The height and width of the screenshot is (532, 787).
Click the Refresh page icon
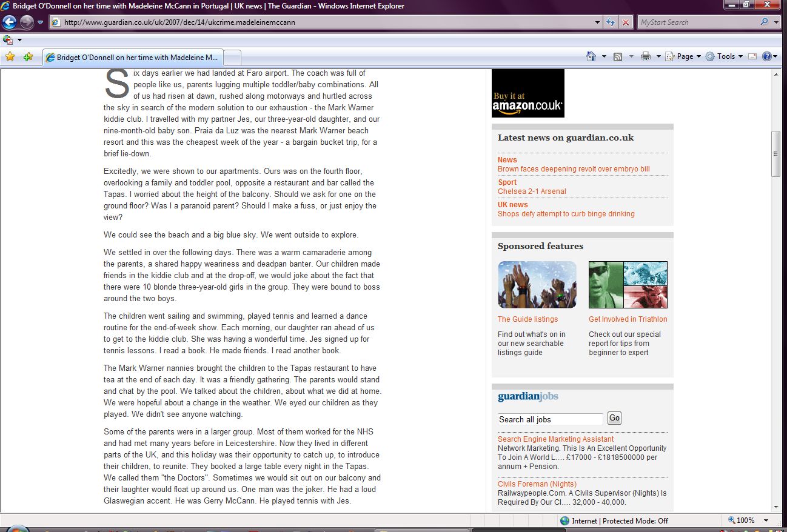[x=611, y=22]
